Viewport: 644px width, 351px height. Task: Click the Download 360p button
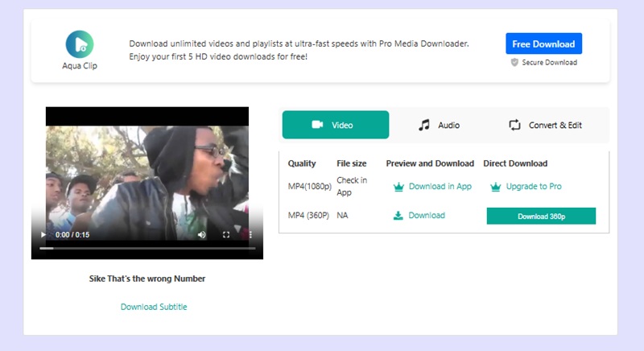click(x=541, y=216)
